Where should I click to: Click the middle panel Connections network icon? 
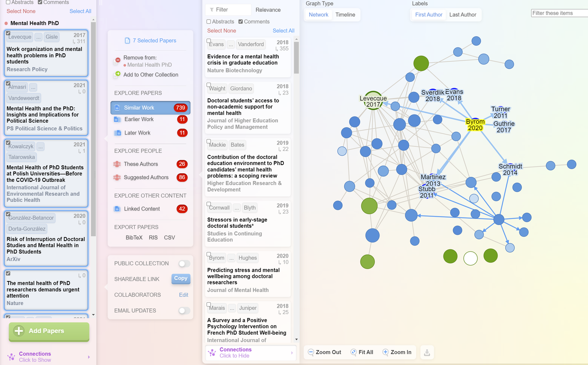pyautogui.click(x=212, y=352)
